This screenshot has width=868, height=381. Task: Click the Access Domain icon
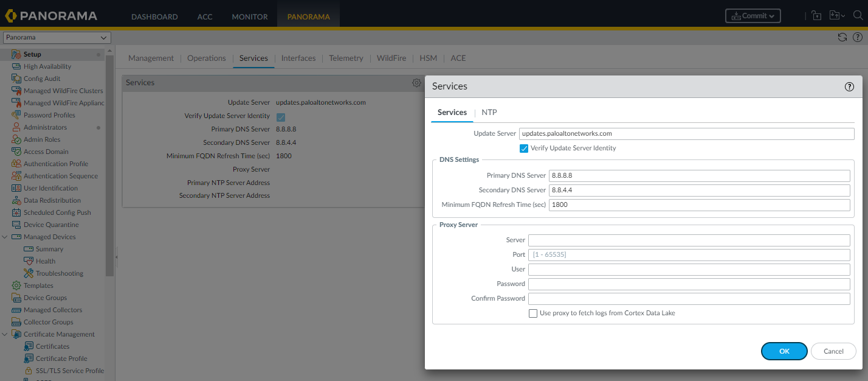coord(16,152)
